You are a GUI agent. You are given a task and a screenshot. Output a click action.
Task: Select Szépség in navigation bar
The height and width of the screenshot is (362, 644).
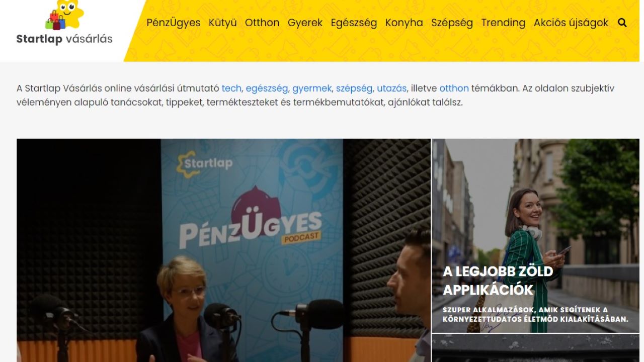(452, 23)
